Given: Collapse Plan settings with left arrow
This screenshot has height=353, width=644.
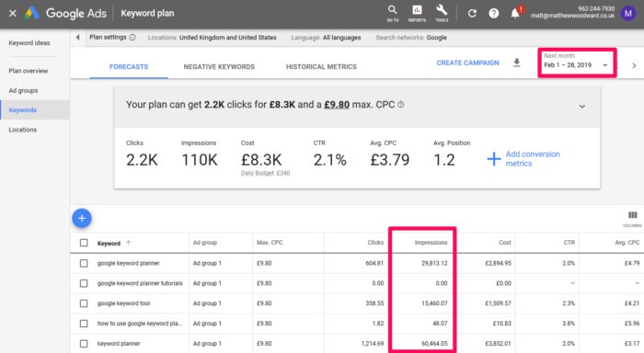Looking at the screenshot, I should [77, 38].
